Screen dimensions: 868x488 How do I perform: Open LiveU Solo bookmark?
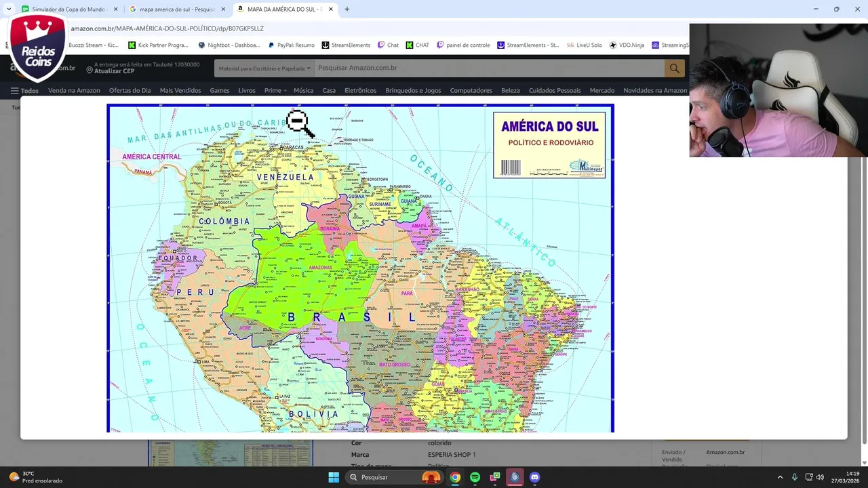point(585,45)
